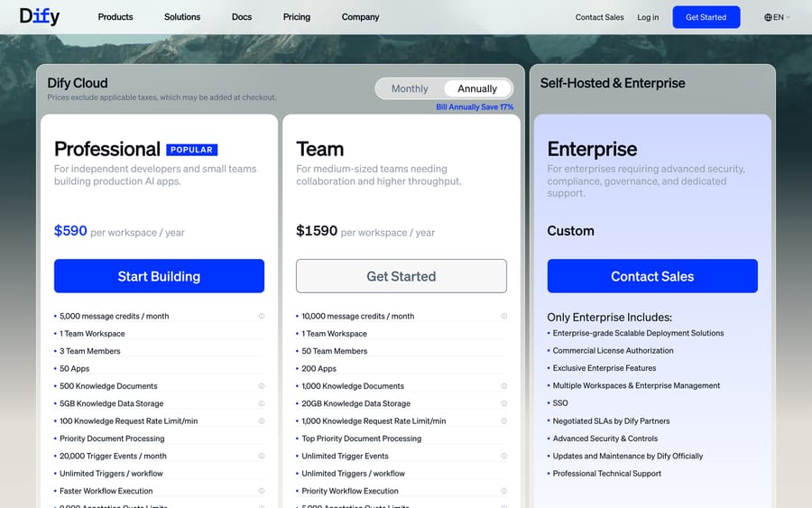Image resolution: width=812 pixels, height=508 pixels.
Task: Click the 'Dify Cloud' heading
Action: tap(78, 83)
